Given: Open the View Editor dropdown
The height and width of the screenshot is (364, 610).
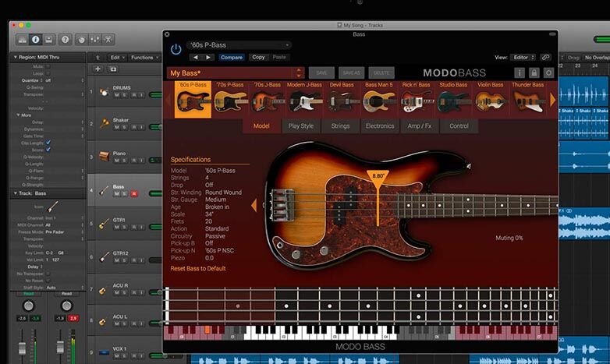Looking at the screenshot, I should (x=523, y=57).
